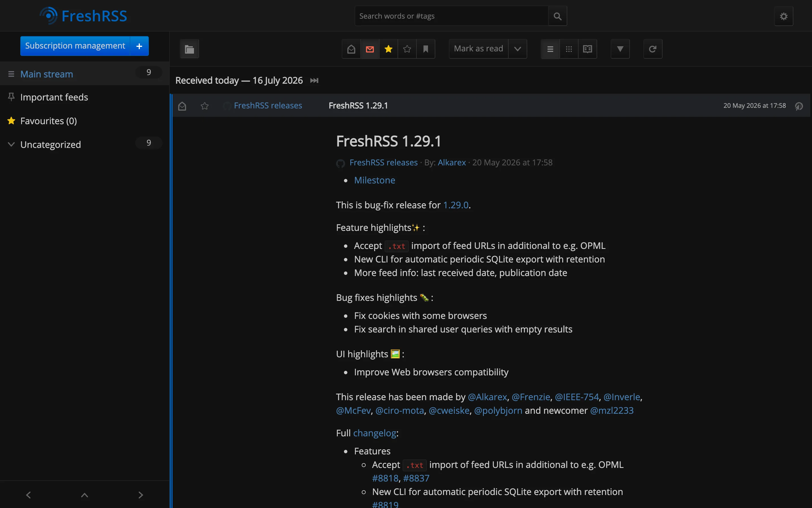Open Important feeds in sidebar

click(54, 97)
